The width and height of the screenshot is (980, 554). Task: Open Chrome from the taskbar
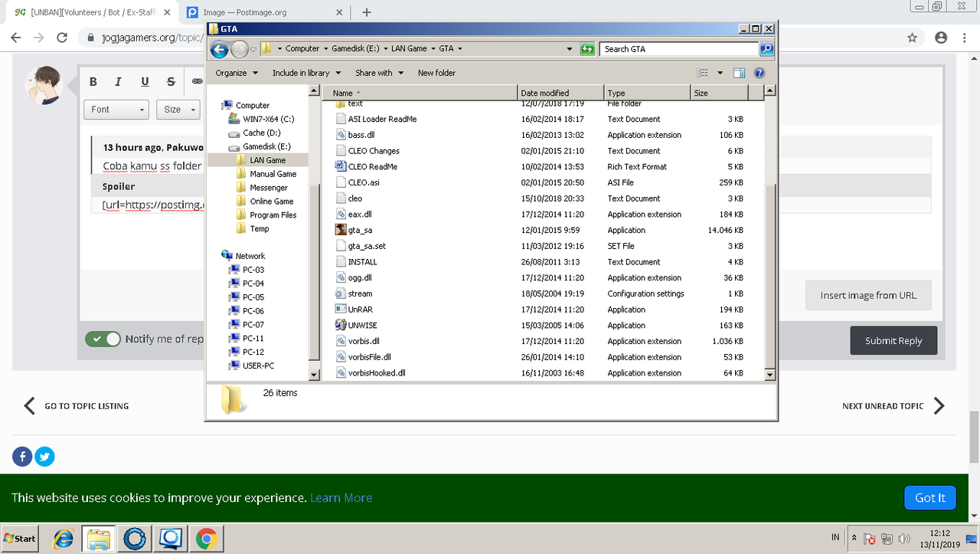[x=205, y=539]
